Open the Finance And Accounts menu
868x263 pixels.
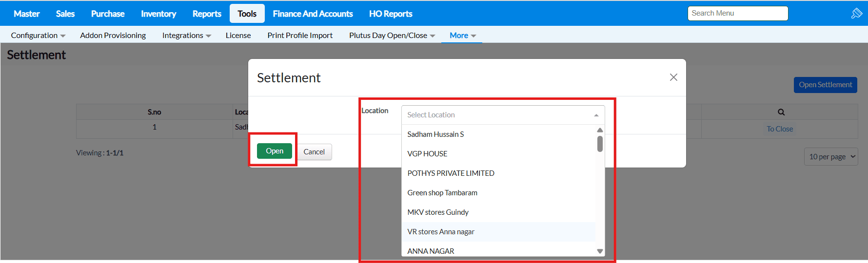click(313, 14)
